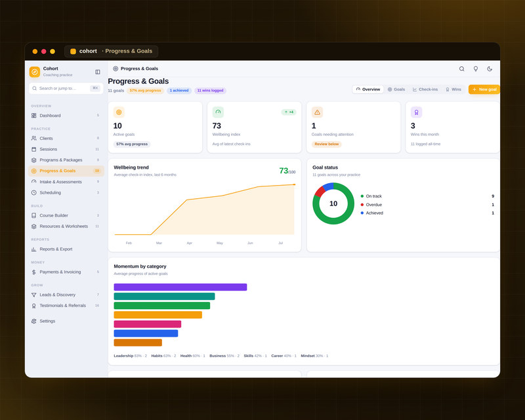The height and width of the screenshot is (420, 525).
Task: Click the Sessions calendar icon
Action: 34,149
